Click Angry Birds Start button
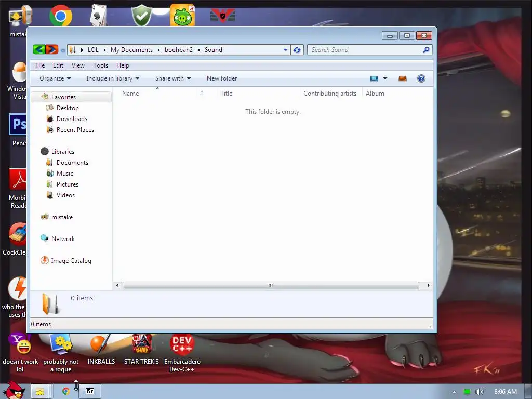The image size is (532, 399). 14,390
